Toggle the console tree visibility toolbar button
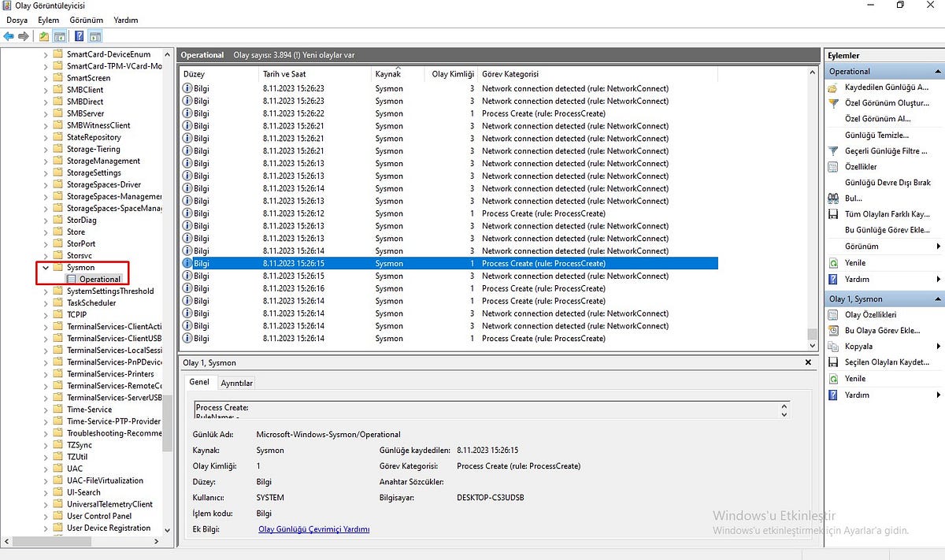Viewport: 945px width, 560px height. click(60, 35)
